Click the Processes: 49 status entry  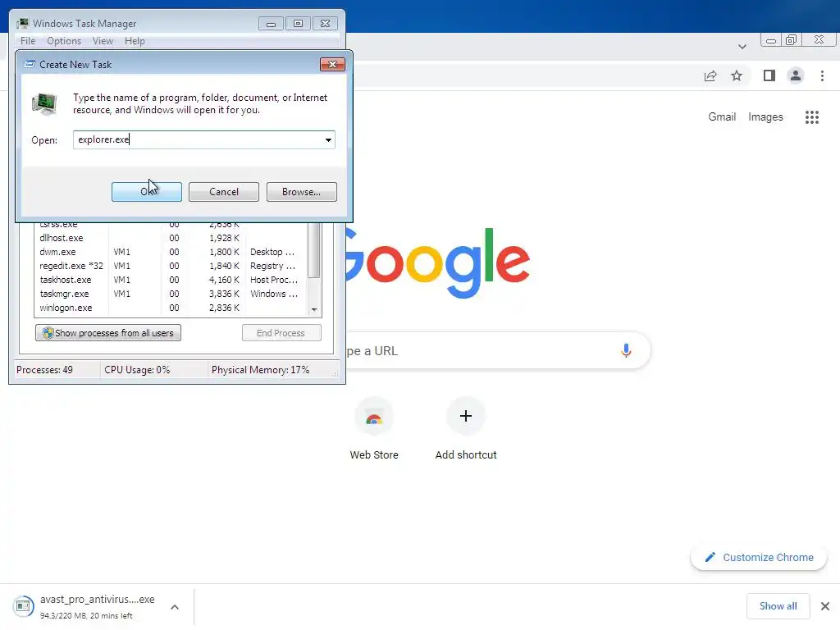(x=44, y=370)
